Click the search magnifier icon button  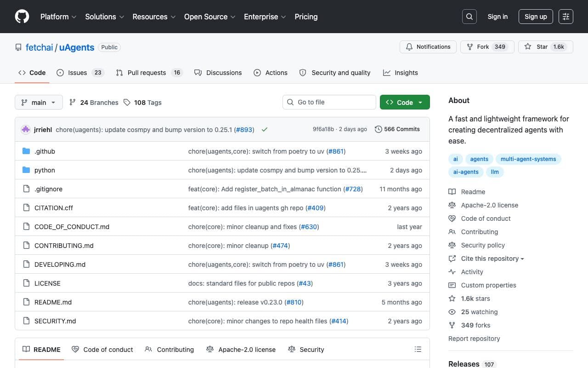click(x=469, y=17)
